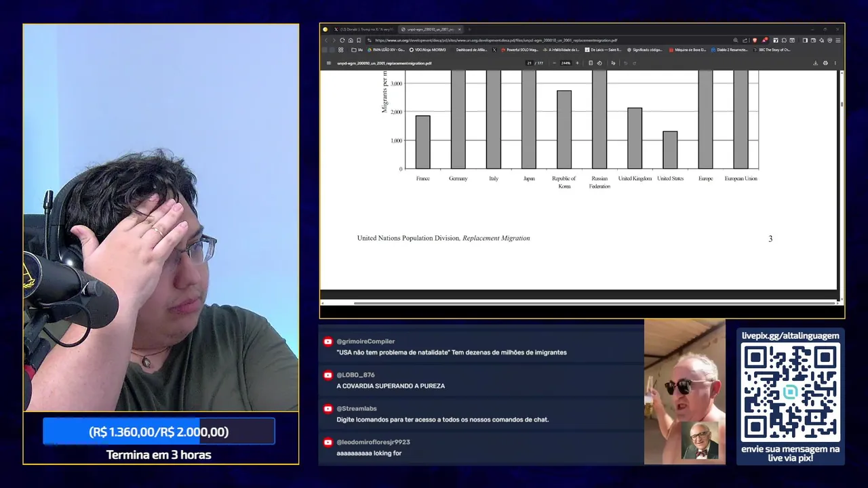Toggle PDF sidebar menu icon
This screenshot has height=488, width=868.
[x=329, y=63]
